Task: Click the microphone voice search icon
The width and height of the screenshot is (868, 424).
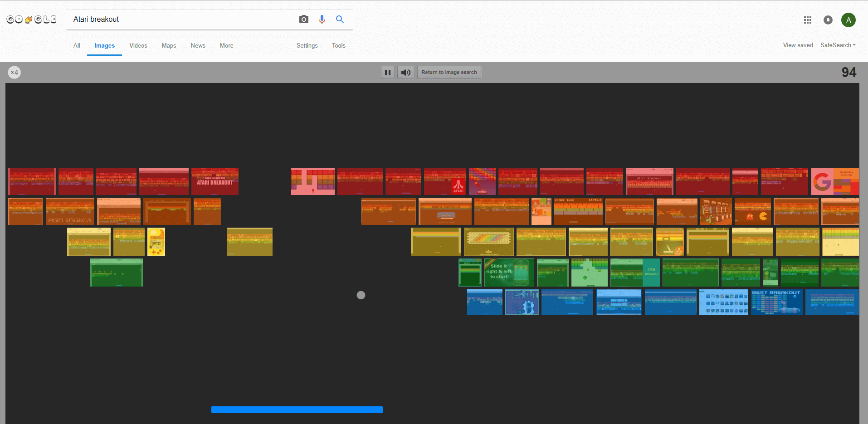Action: [322, 19]
